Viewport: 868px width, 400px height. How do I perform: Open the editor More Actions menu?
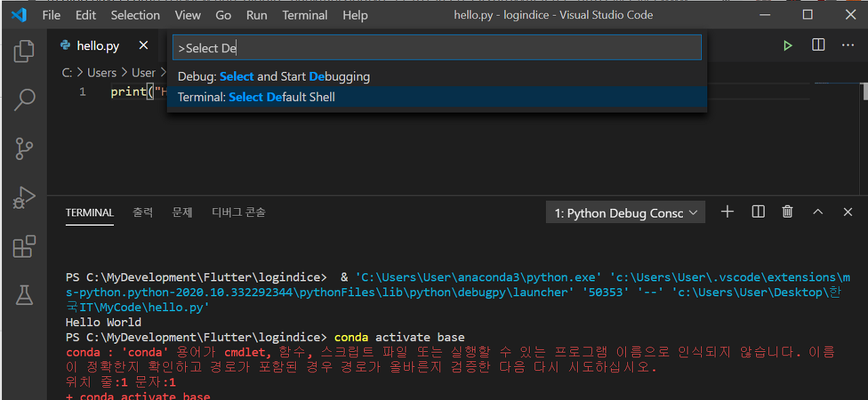coord(848,45)
